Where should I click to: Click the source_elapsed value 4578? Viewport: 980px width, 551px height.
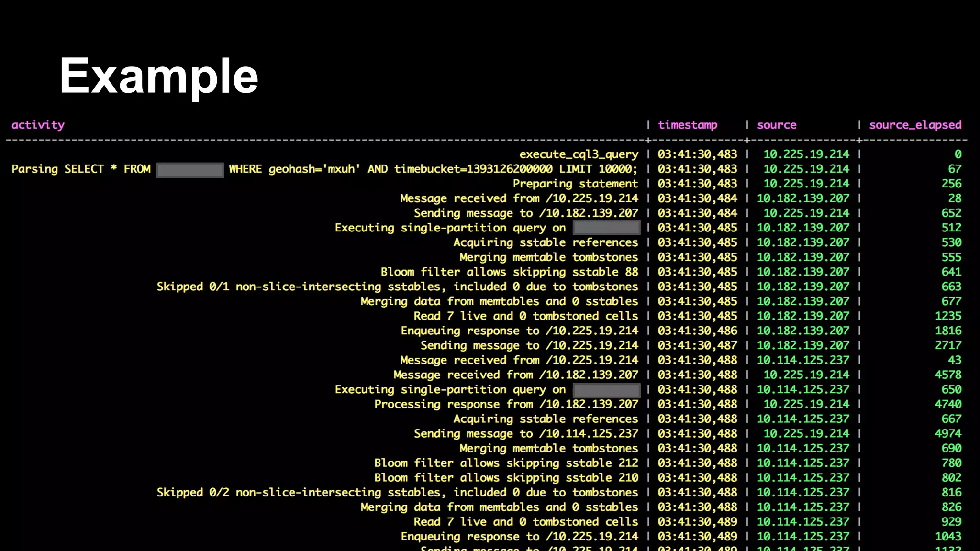[x=947, y=375]
